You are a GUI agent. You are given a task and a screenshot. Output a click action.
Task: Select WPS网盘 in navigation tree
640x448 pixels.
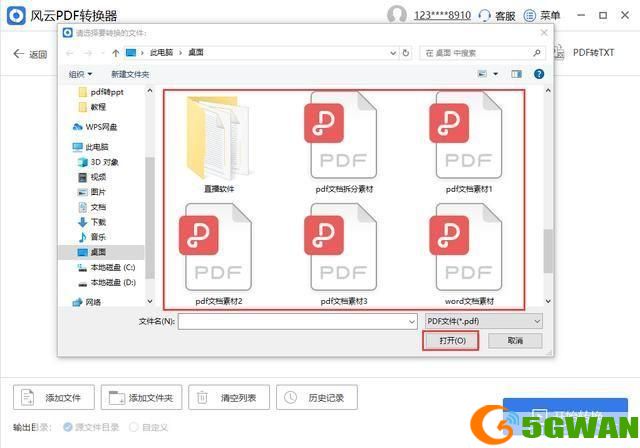click(x=95, y=127)
